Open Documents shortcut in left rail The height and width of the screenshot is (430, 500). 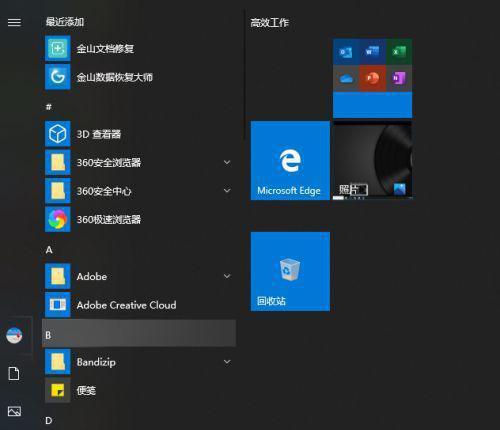pos(14,373)
